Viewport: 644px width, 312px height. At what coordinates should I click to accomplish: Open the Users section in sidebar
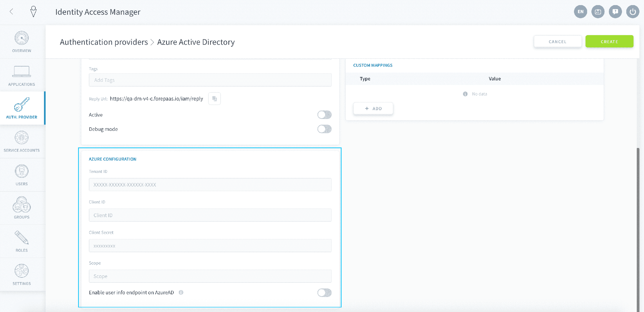[x=22, y=175]
